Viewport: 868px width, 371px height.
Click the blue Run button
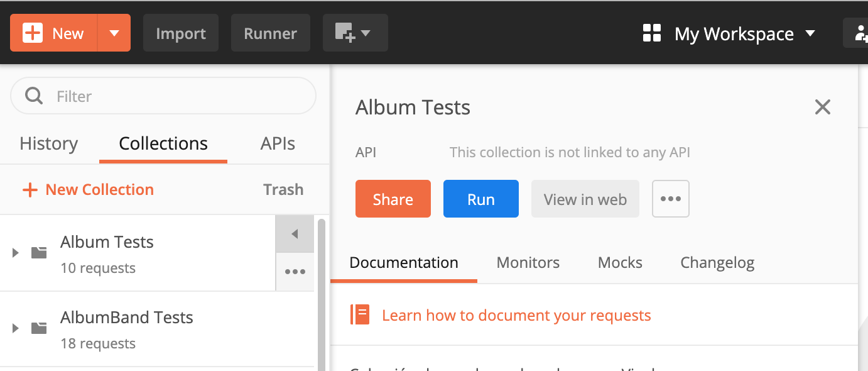(x=481, y=199)
